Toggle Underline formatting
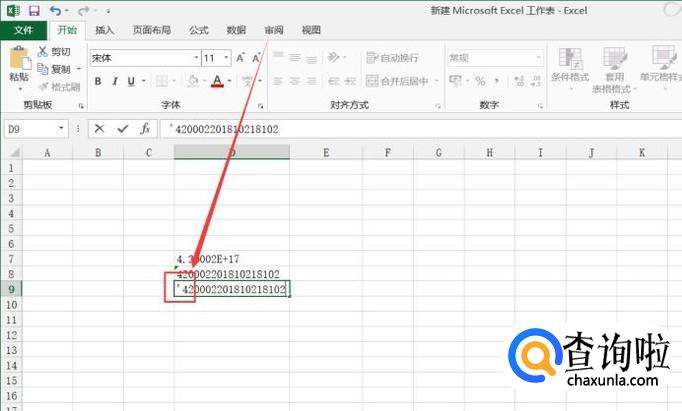682x411 pixels. point(131,81)
